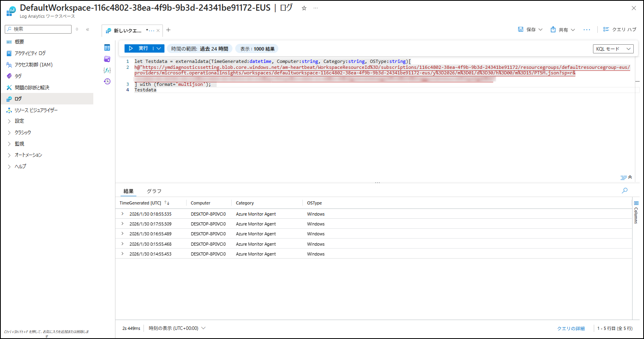This screenshot has height=339, width=644.
Task: Open the tables schema pane icon
Action: tap(107, 47)
